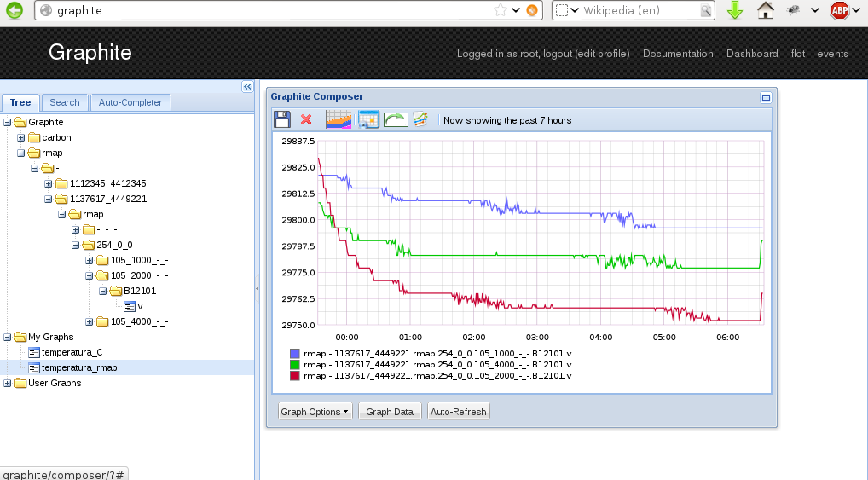868x480 pixels.
Task: Click the Adblock Plus ABP icon
Action: (840, 10)
